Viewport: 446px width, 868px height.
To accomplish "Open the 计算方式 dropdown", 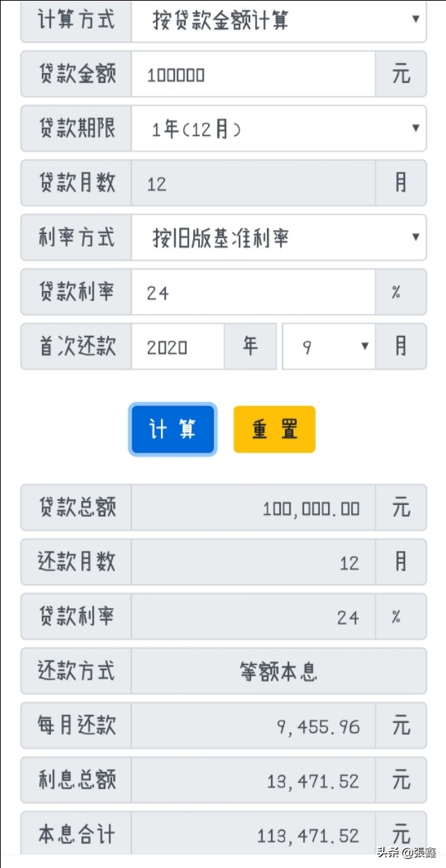I will click(279, 21).
